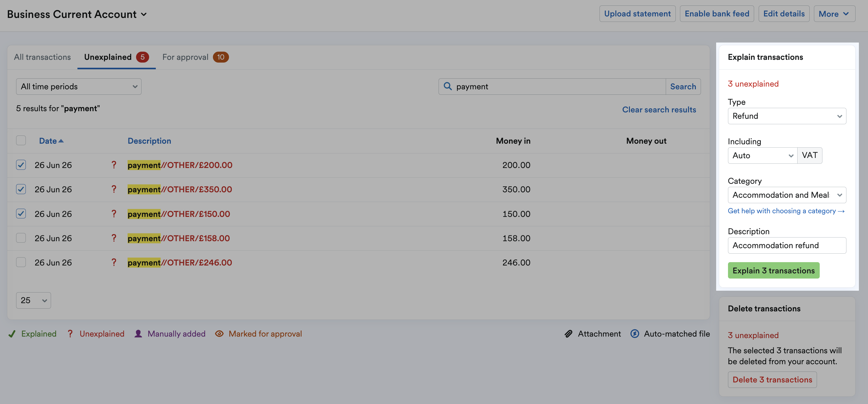
Task: Open the Type dropdown showing Refund
Action: pos(787,116)
